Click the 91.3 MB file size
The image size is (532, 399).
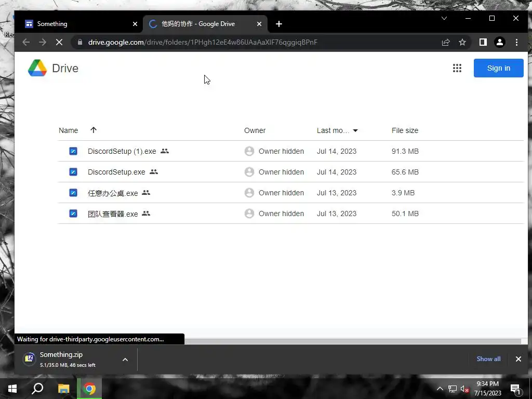tap(405, 151)
